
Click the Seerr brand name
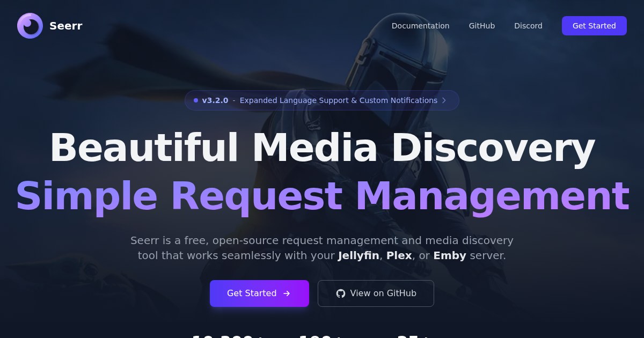(x=66, y=26)
